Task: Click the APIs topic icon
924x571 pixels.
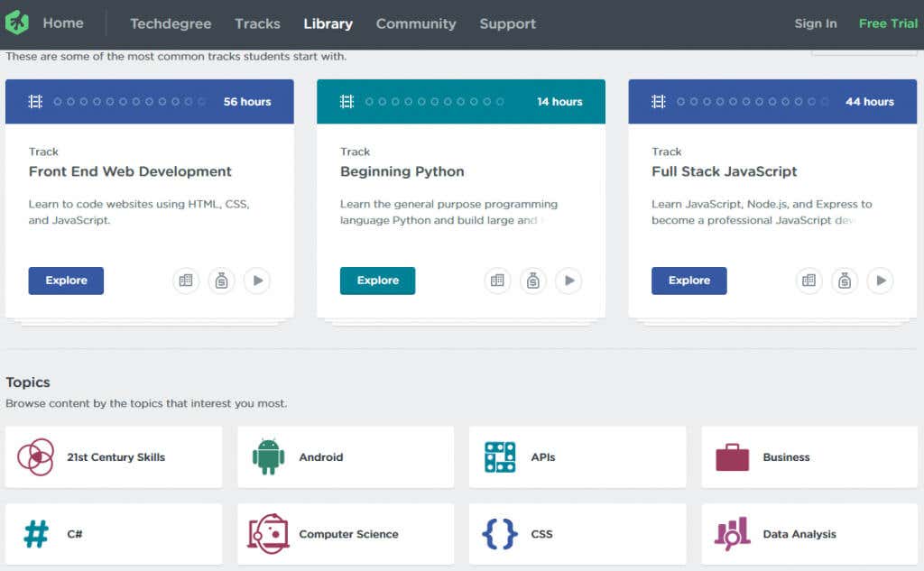Action: click(x=500, y=457)
